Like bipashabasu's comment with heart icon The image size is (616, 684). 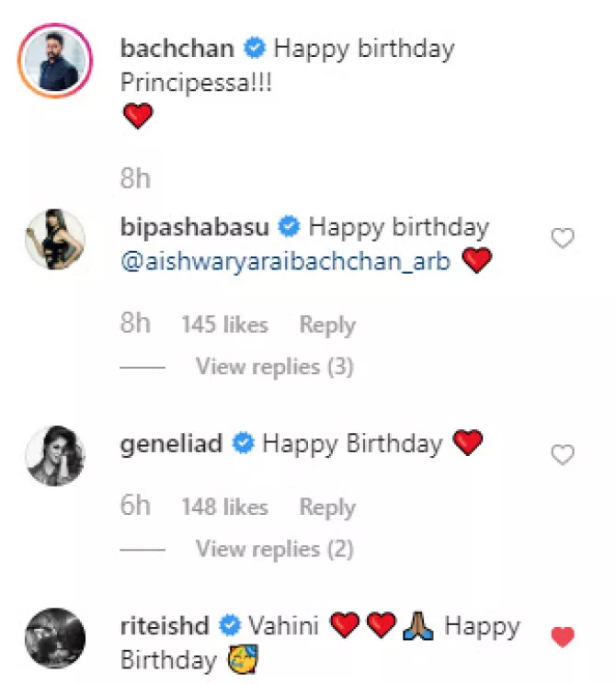coord(562,239)
